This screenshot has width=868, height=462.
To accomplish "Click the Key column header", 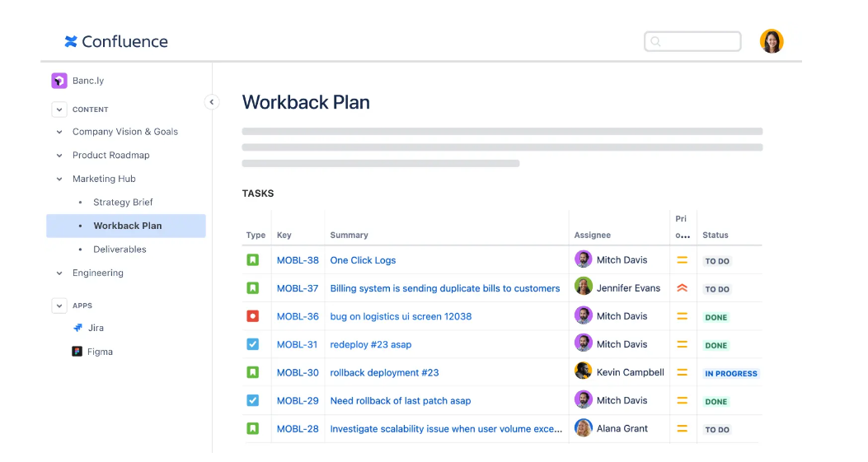I will [x=284, y=236].
